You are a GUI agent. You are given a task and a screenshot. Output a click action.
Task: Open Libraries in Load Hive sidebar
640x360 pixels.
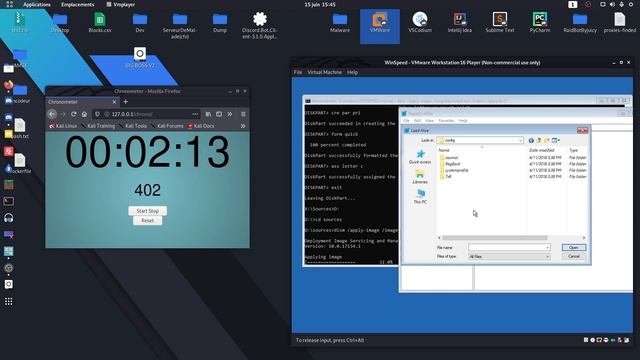420,177
